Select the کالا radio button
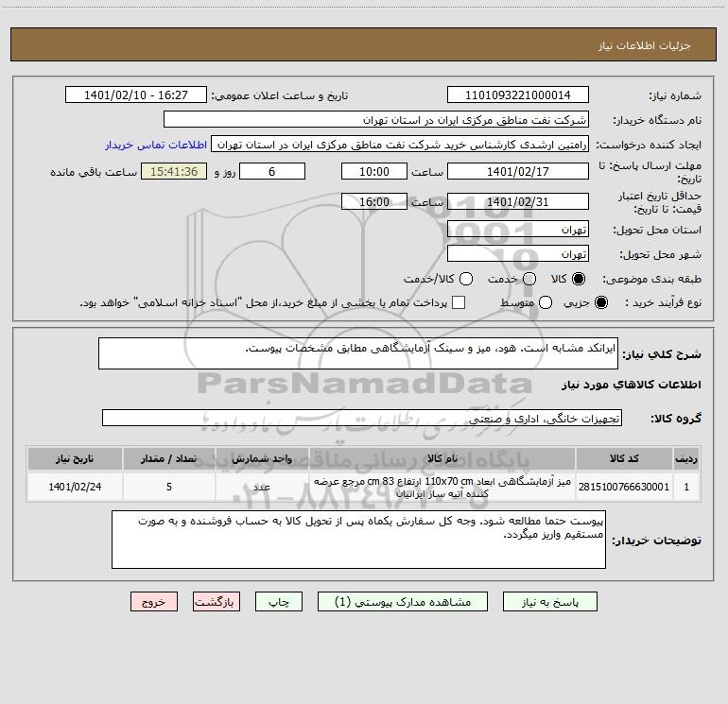Viewport: 728px width, 704px height. [x=579, y=279]
